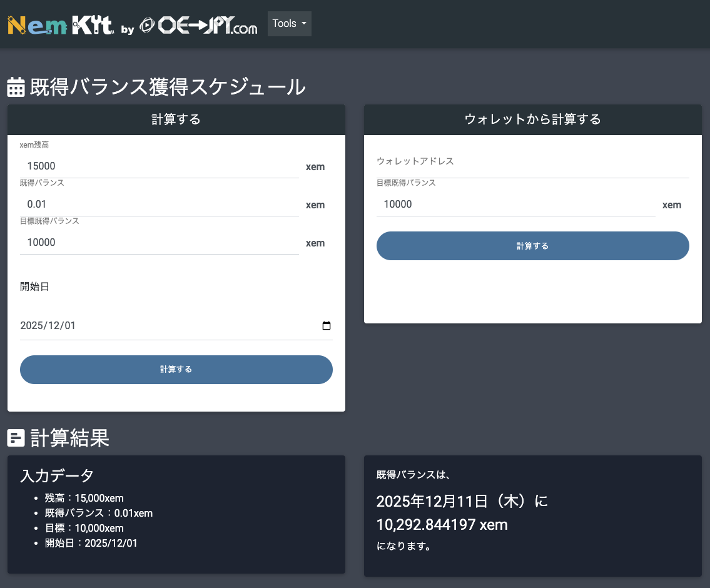
Task: Open the Tools dropdown menu
Action: coord(290,24)
